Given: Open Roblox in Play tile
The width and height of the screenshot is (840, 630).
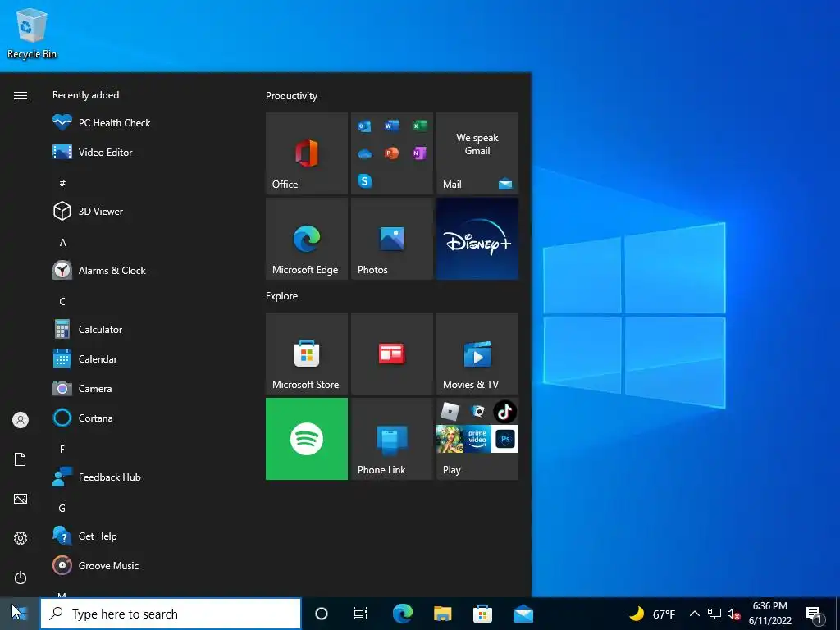Looking at the screenshot, I should pos(450,412).
